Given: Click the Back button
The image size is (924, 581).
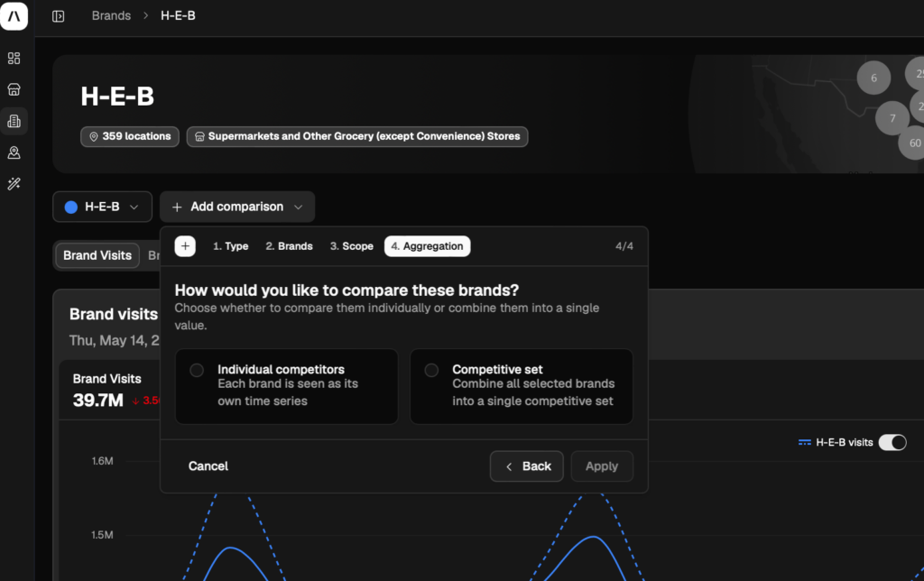Looking at the screenshot, I should pyautogui.click(x=527, y=466).
